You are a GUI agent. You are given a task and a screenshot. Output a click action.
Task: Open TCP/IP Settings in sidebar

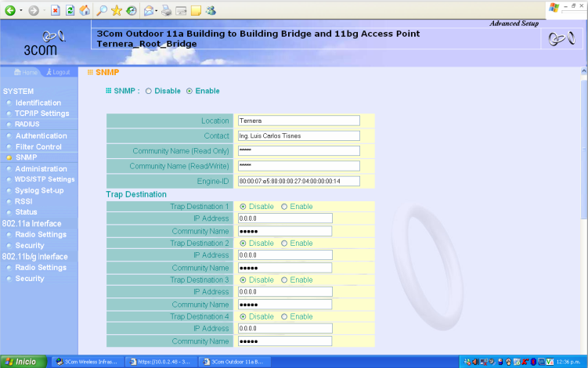click(42, 114)
